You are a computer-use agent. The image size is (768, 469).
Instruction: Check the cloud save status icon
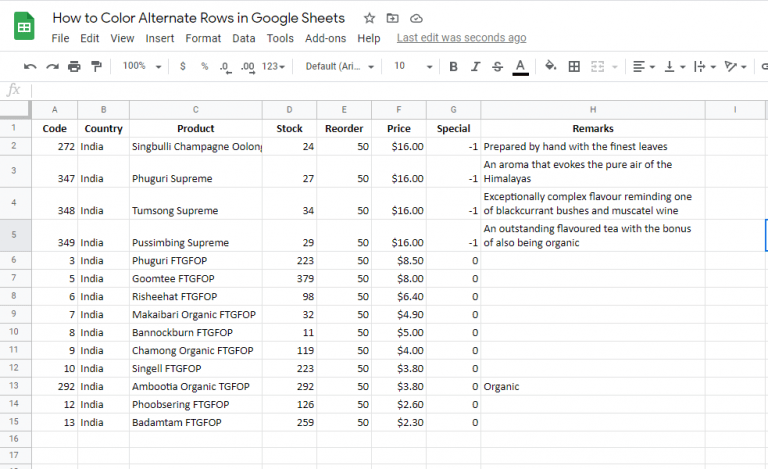416,19
